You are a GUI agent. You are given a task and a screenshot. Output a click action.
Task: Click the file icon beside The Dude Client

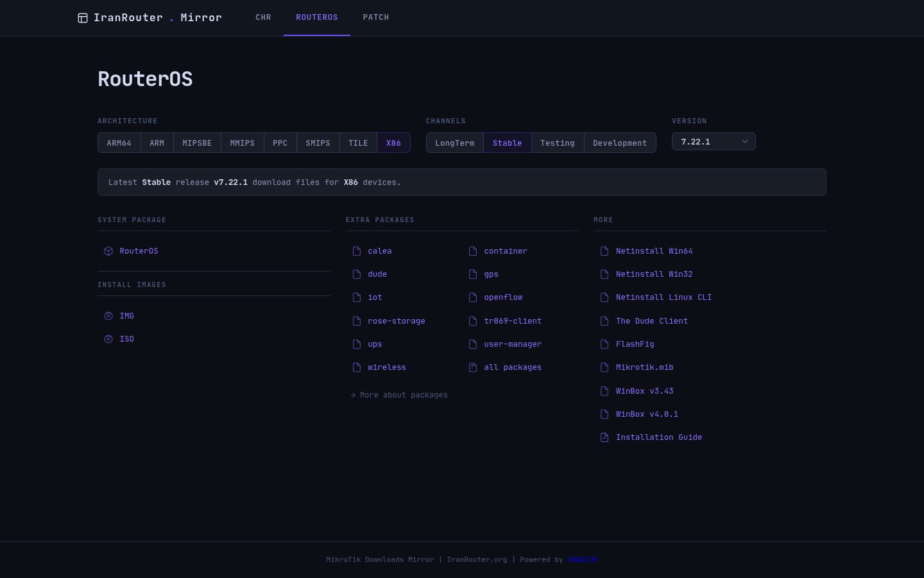tap(604, 321)
